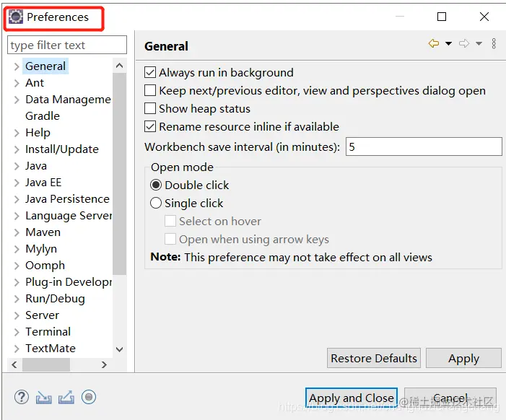This screenshot has height=420, width=506.
Task: Expand the Oomph tree node
Action: (x=17, y=266)
